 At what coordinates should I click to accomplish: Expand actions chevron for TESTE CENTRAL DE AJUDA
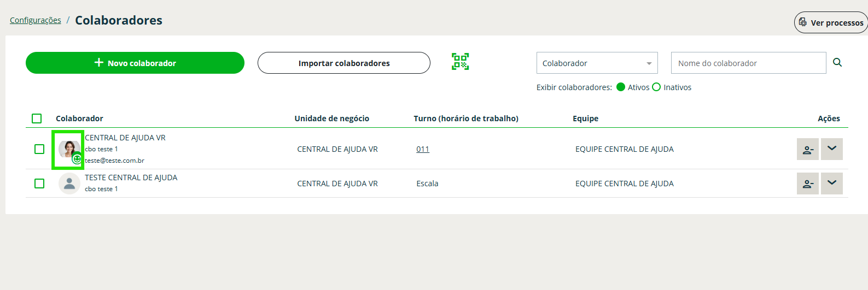coord(832,184)
